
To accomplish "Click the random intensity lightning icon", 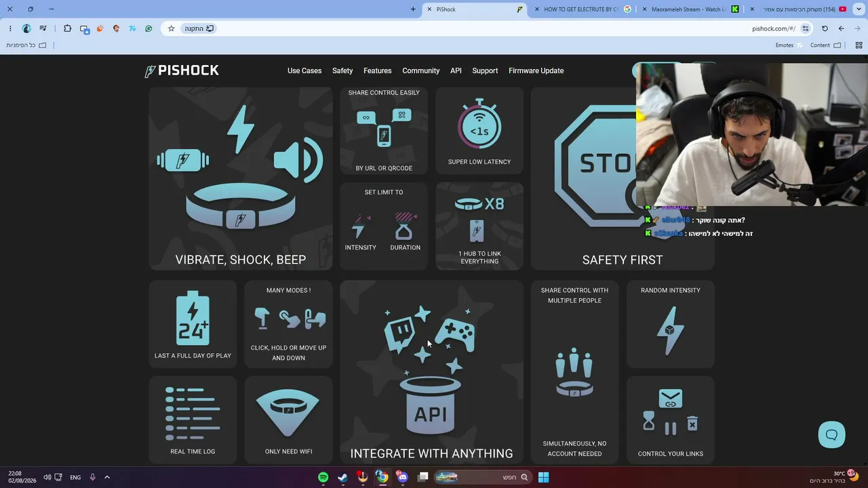I will click(670, 331).
